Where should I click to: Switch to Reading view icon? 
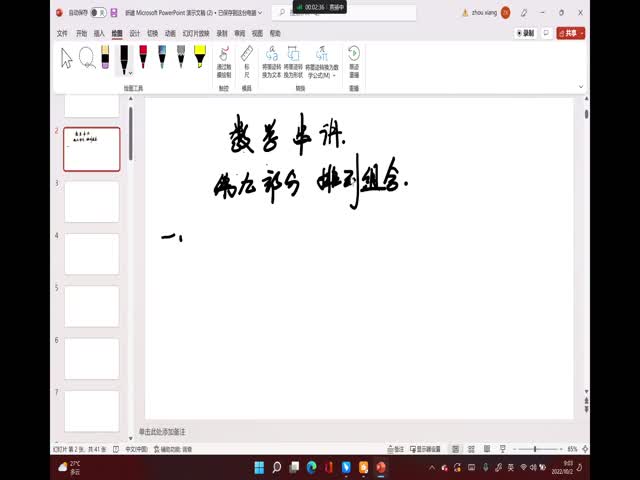click(487, 449)
